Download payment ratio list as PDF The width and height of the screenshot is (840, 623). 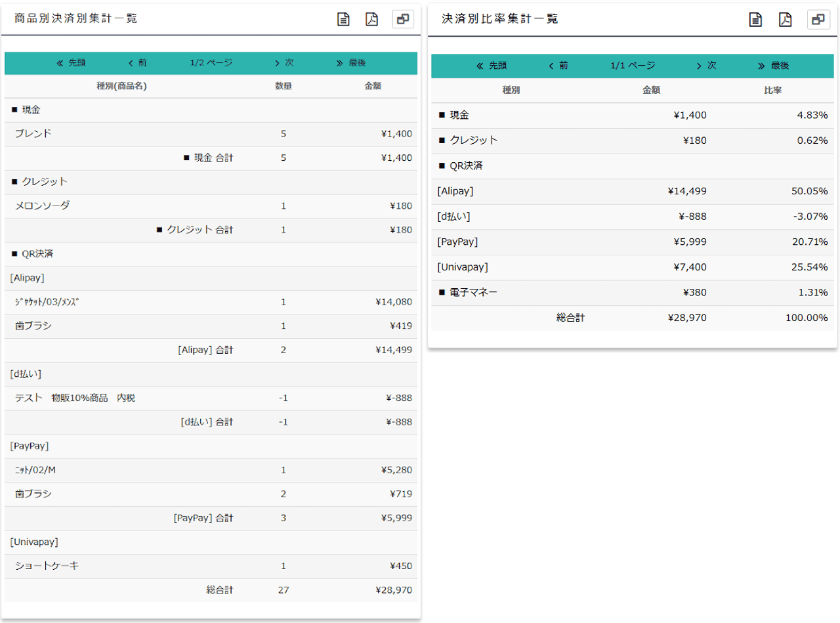786,19
